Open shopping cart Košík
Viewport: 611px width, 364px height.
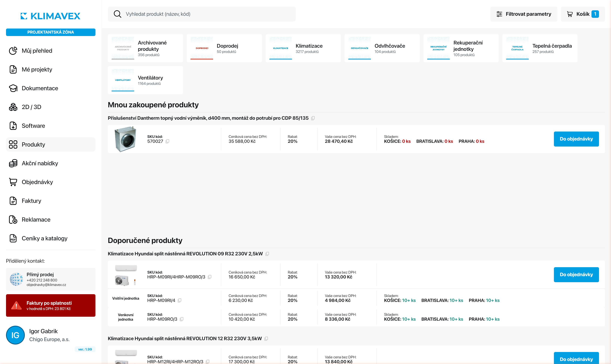582,14
